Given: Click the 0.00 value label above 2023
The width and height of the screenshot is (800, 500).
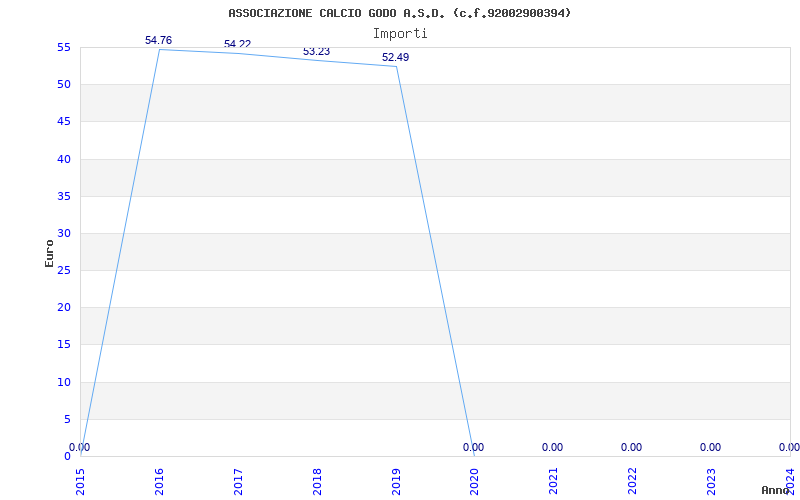Looking at the screenshot, I should [x=710, y=447].
